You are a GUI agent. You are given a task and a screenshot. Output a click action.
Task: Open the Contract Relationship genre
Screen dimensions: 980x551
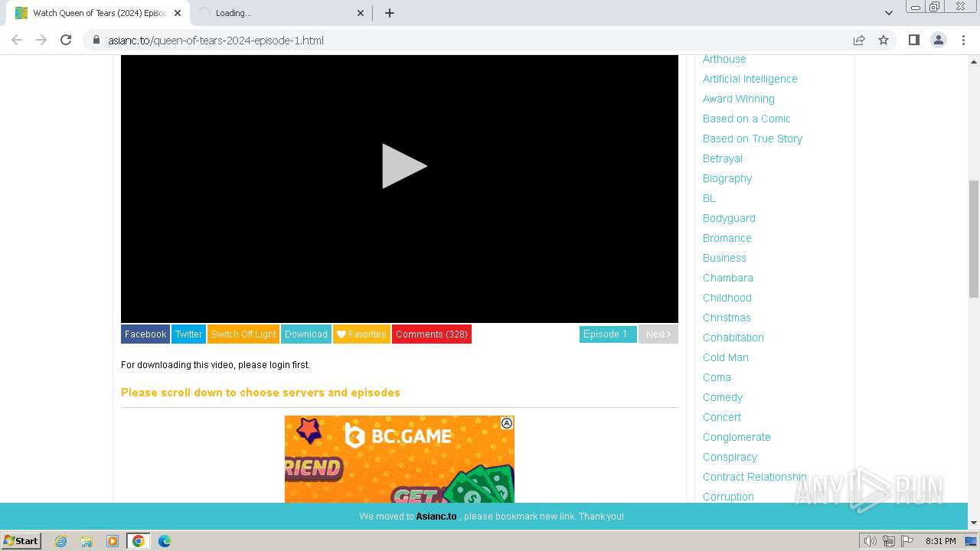[x=755, y=477]
